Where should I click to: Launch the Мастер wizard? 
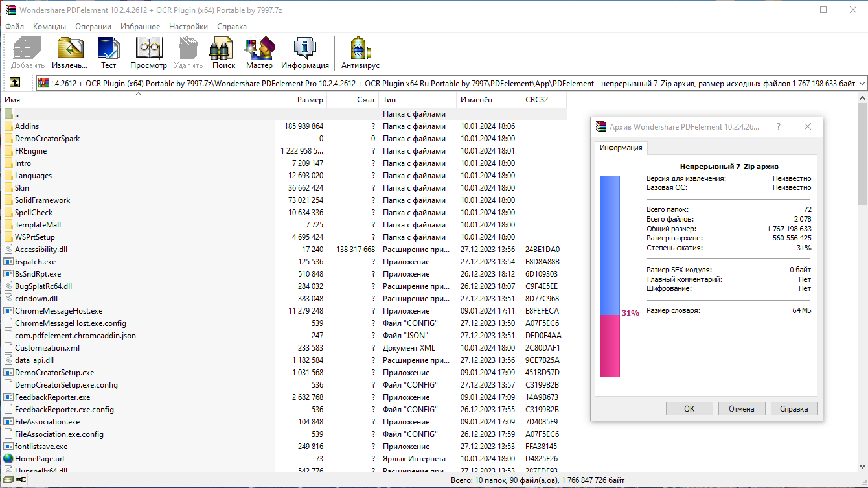(259, 52)
